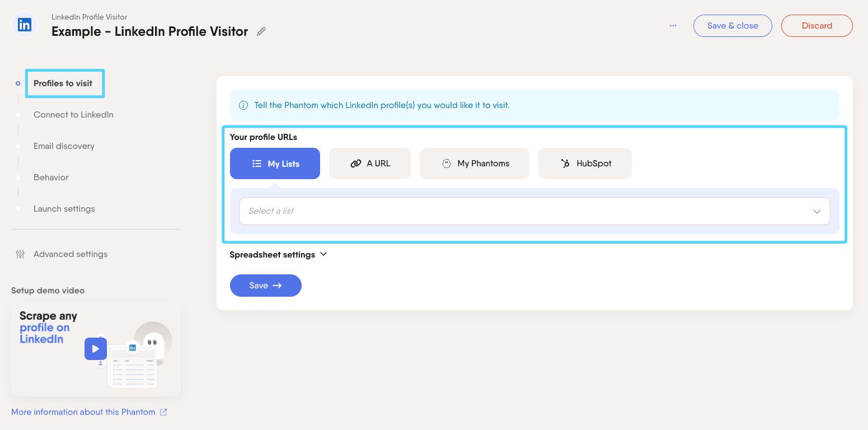Click the red Discard button
This screenshot has height=430, width=868.
817,26
